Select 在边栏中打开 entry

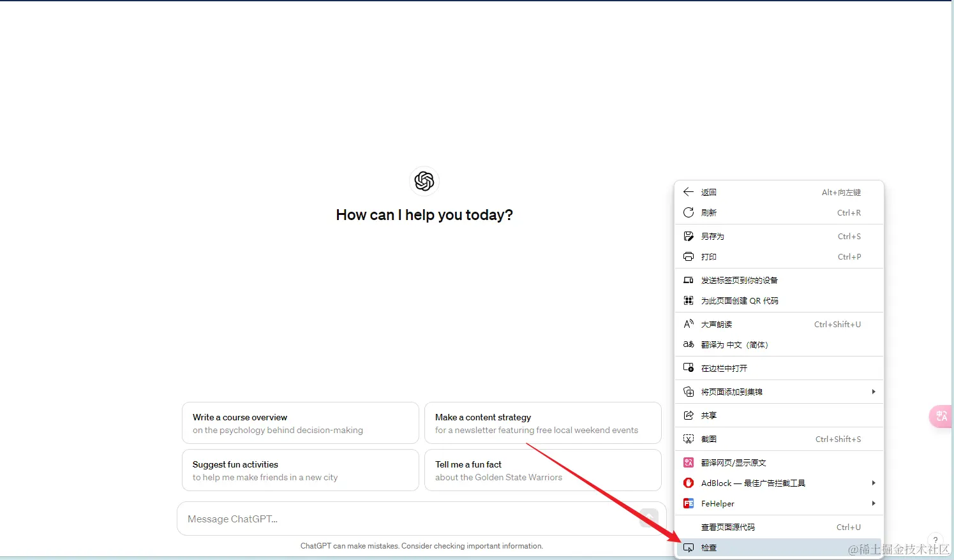[779, 368]
